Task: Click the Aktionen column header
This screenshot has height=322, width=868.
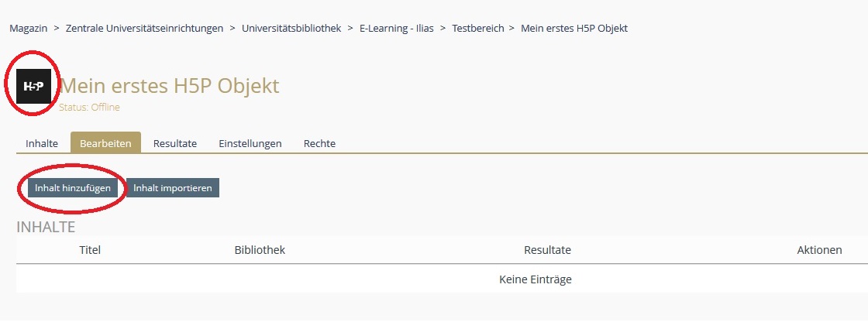Action: [x=819, y=250]
